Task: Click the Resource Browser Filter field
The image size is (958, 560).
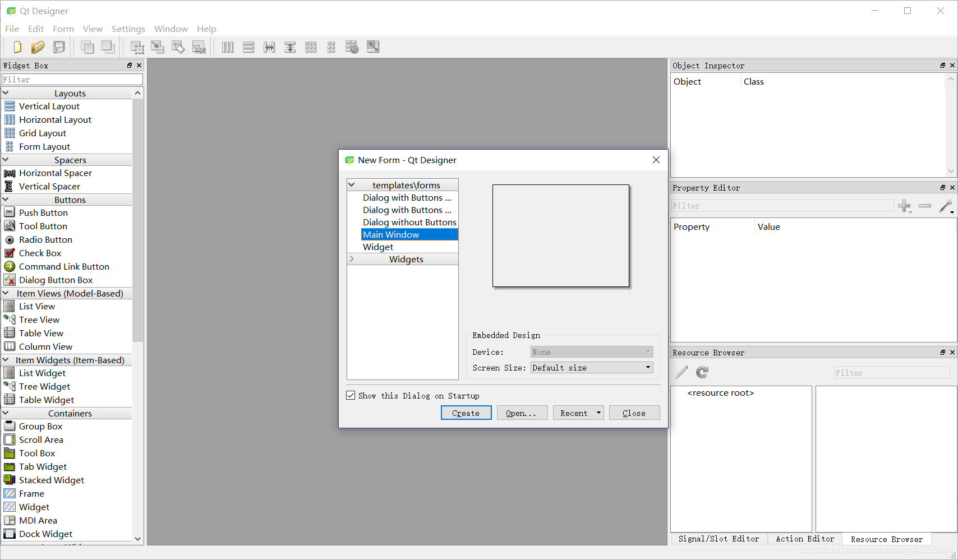Action: [892, 373]
